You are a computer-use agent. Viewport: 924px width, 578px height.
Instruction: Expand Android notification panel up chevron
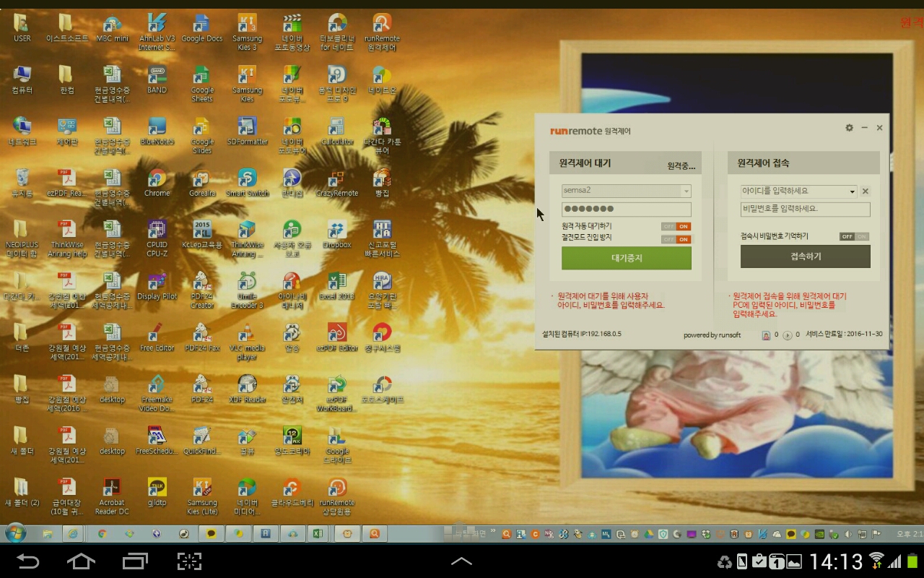[461, 561]
